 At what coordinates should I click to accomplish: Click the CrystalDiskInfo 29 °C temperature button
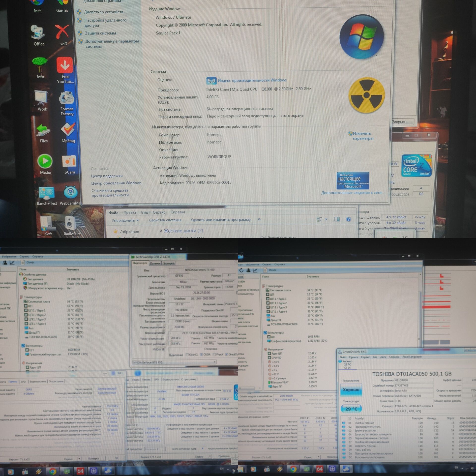click(x=351, y=409)
